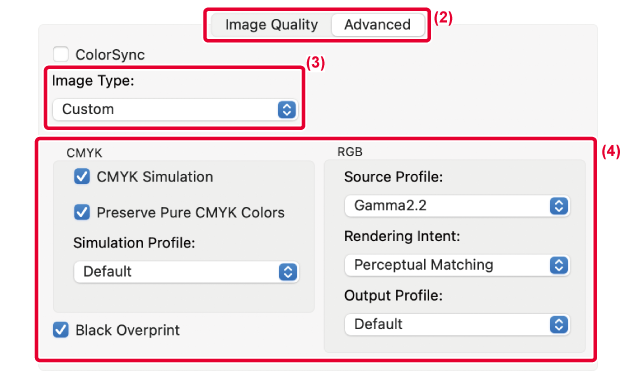Disable the Black Overprint checkbox
632x381 pixels.
[x=61, y=330]
